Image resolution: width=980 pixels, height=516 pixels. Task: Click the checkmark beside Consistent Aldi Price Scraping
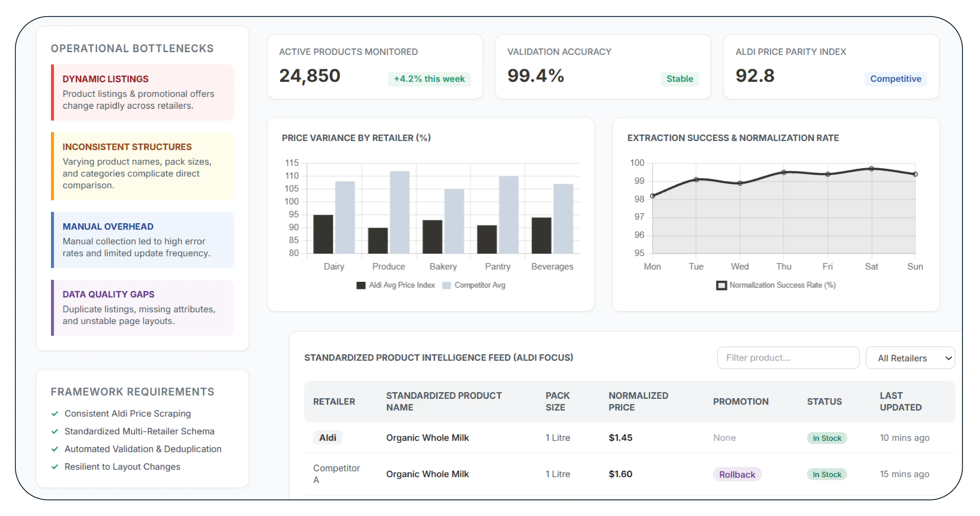(55, 413)
